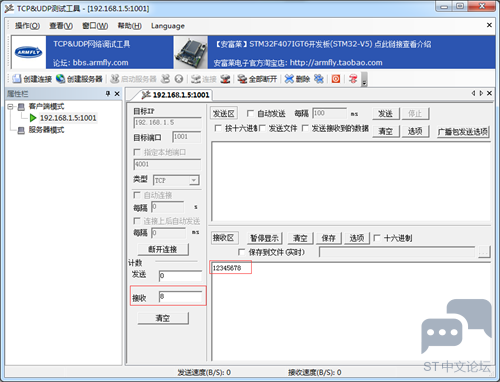This screenshot has height=382, width=500.
Task: Click the 清空 button under counters
Action: pyautogui.click(x=163, y=318)
